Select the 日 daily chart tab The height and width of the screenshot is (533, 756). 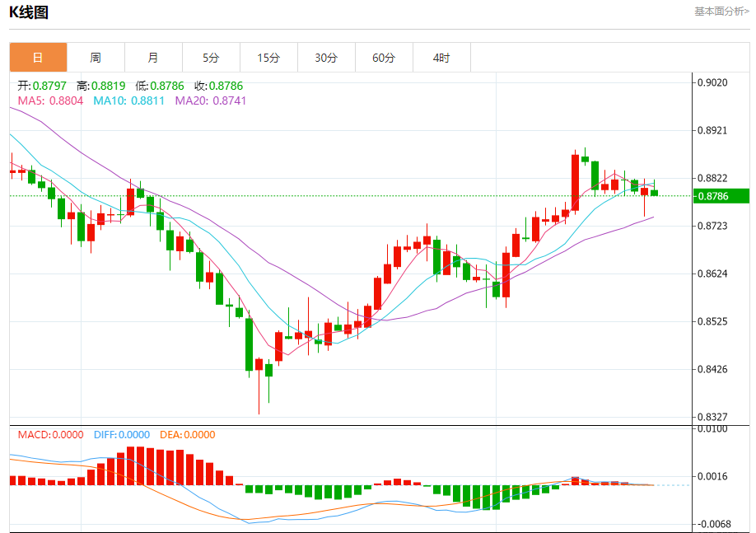(x=38, y=58)
